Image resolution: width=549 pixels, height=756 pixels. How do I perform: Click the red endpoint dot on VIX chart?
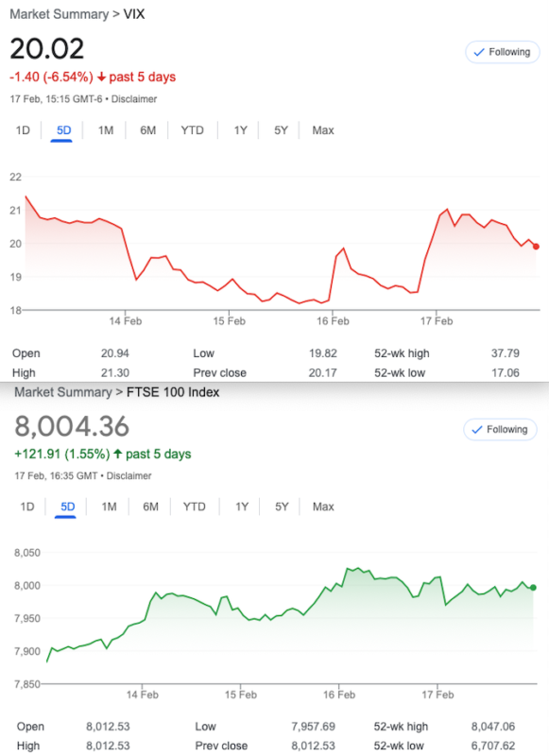(536, 247)
